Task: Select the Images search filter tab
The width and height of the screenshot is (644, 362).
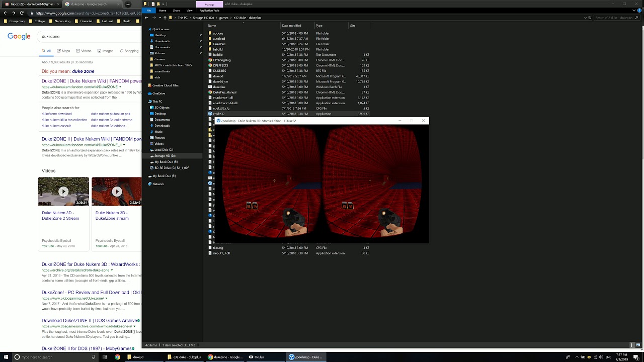Action: pyautogui.click(x=105, y=51)
